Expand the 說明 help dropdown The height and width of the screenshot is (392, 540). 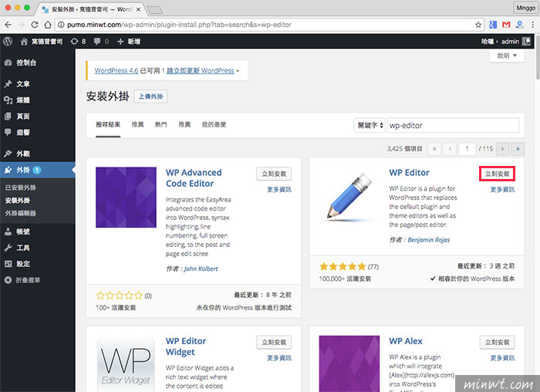click(507, 56)
